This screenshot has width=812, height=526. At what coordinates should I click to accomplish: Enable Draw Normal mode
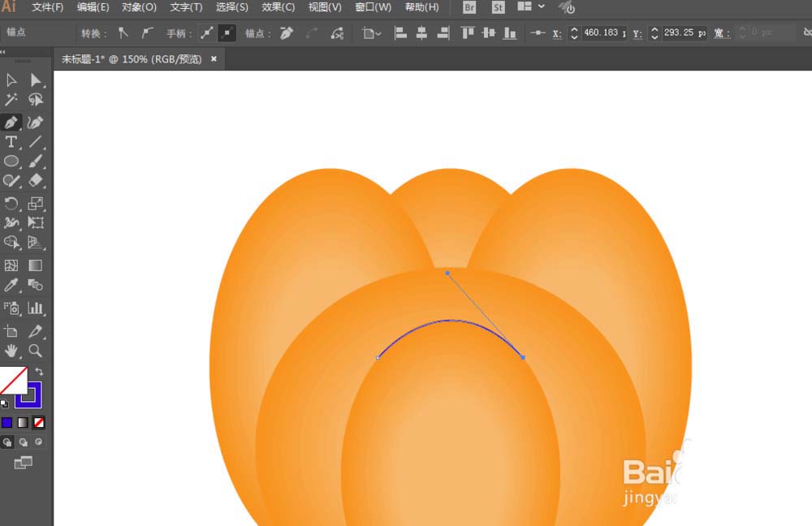7,442
